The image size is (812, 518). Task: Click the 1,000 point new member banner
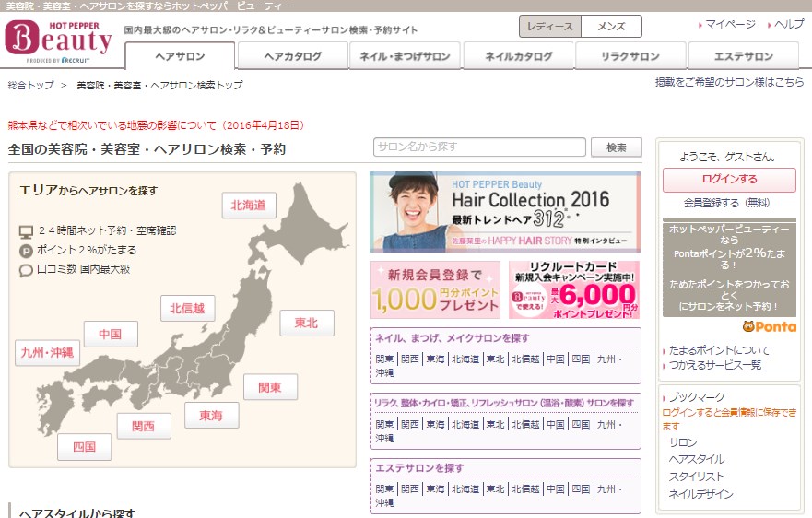click(434, 289)
